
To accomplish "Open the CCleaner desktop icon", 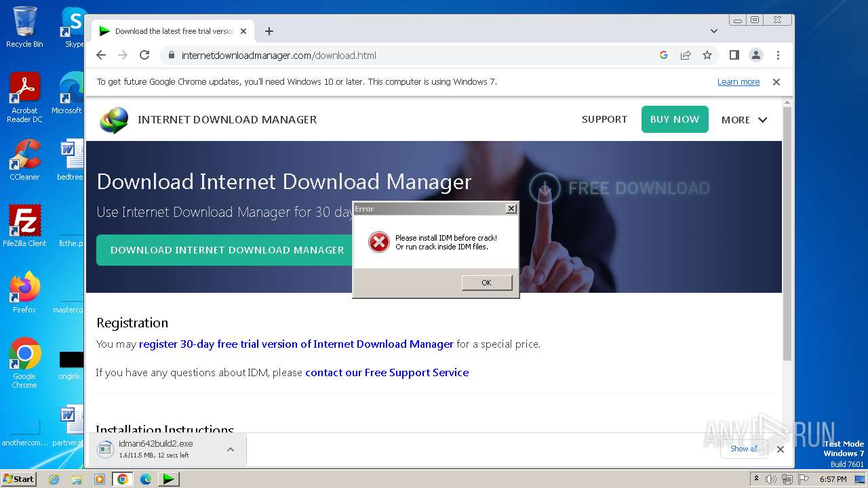I will click(24, 160).
